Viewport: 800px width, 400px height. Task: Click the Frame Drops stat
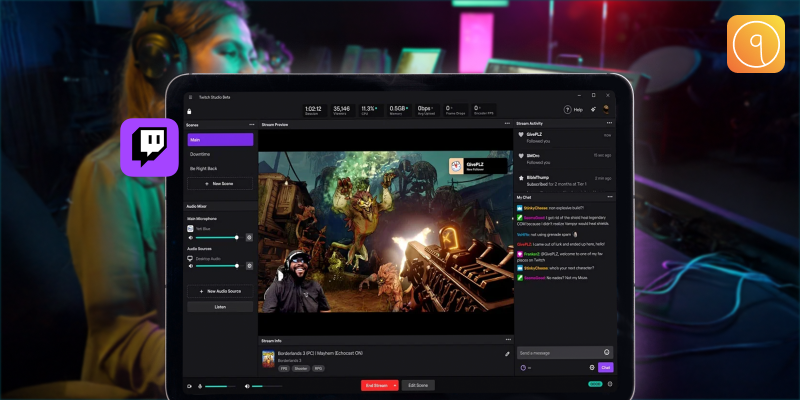(x=454, y=110)
